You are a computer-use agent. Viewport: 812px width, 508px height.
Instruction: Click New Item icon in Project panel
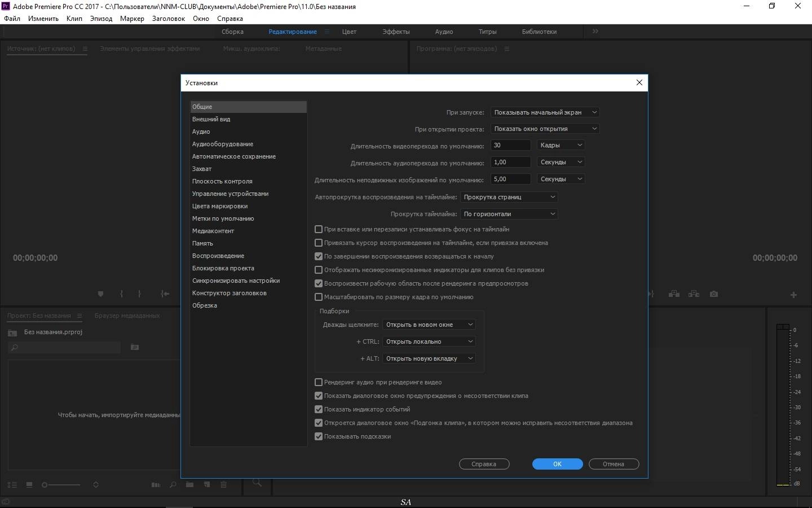(207, 485)
